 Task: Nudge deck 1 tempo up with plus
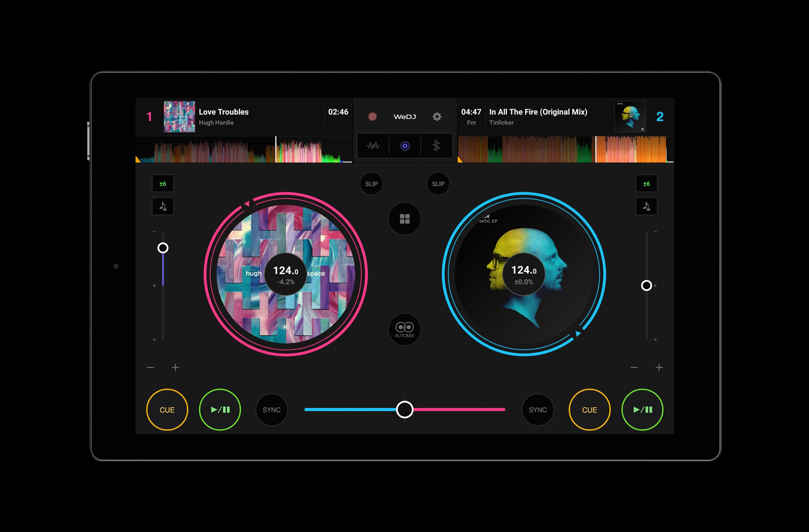(175, 368)
